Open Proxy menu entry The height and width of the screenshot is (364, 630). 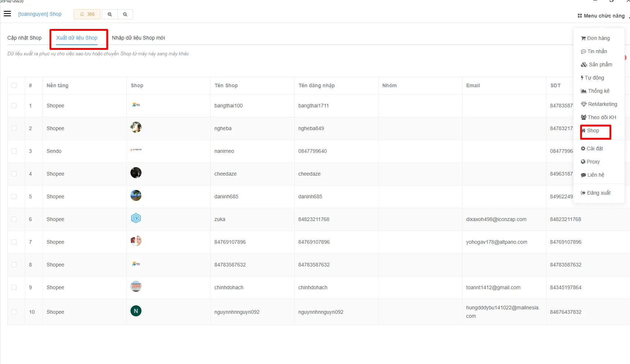point(590,162)
